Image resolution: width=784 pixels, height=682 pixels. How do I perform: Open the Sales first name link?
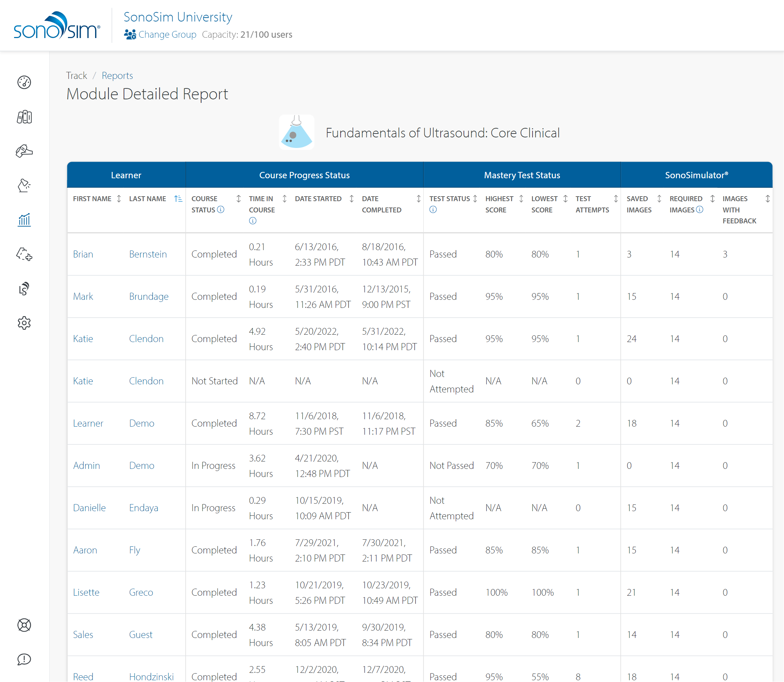click(x=83, y=634)
